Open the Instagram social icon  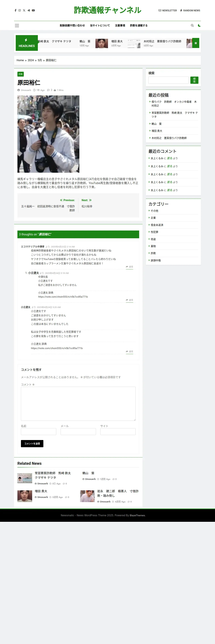[20, 11]
